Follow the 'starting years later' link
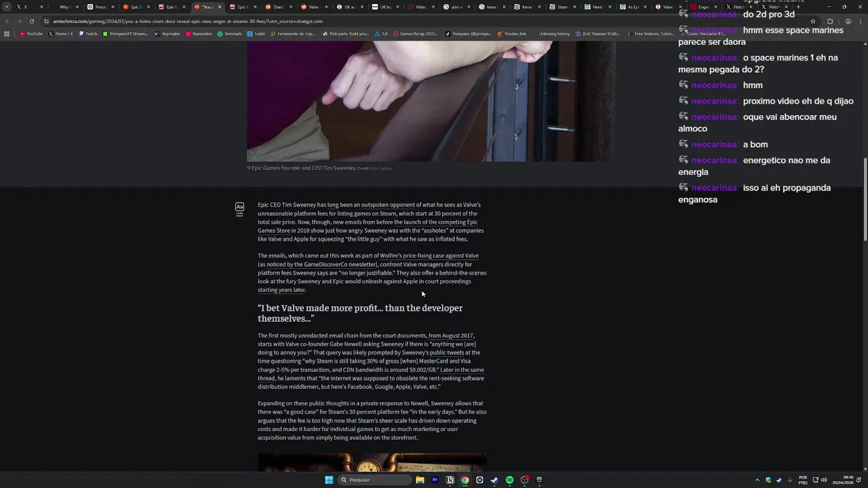Viewport: 868px width, 488px height. tap(281, 290)
